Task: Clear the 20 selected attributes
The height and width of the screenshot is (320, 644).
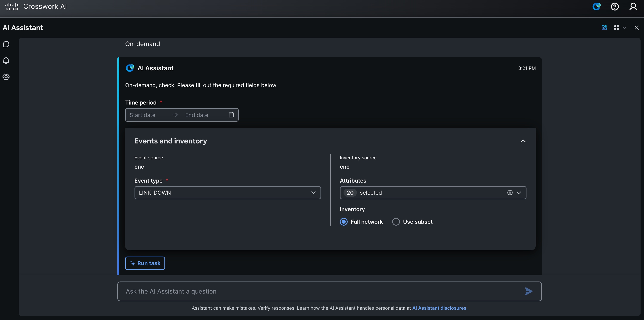Action: click(510, 193)
